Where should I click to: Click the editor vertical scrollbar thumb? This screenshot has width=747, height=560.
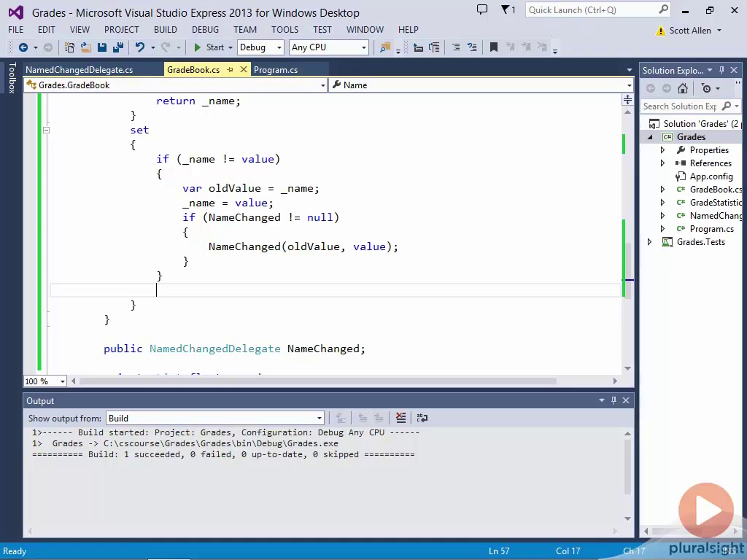628,271
